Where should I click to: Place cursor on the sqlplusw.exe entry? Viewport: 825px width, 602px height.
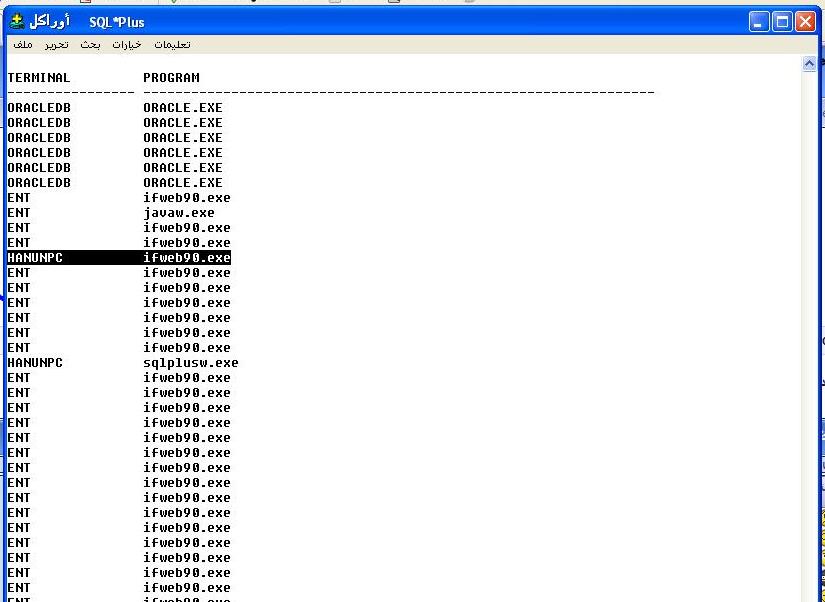pyautogui.click(x=190, y=363)
